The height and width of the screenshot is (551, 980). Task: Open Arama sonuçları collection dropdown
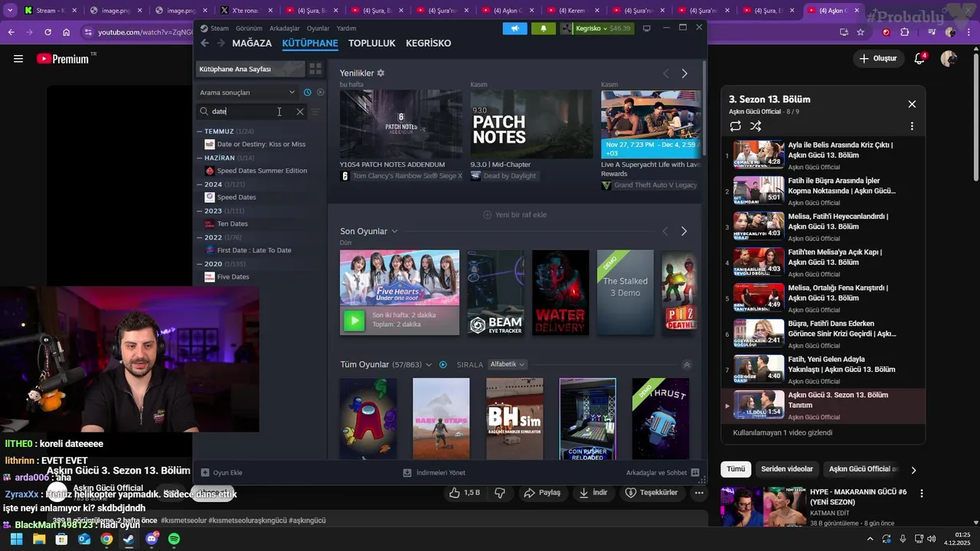point(247,93)
